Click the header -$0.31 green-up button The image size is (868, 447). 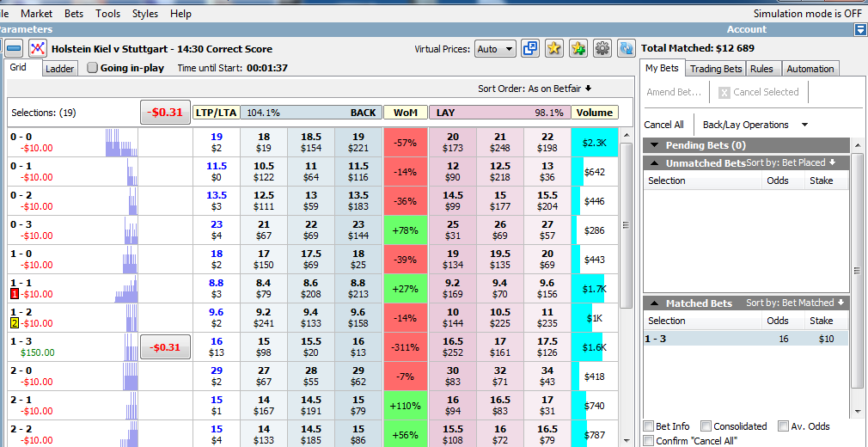tap(165, 112)
